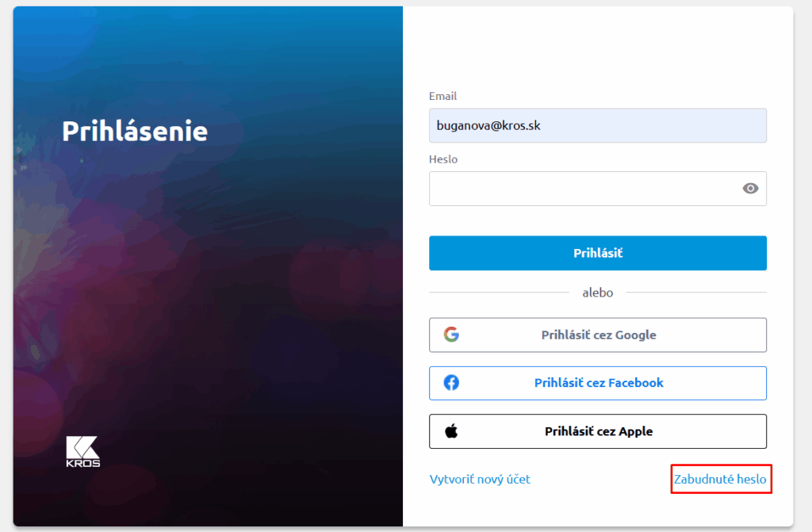Click the KROS logo mark
The height and width of the screenshot is (532, 812).
pyautogui.click(x=82, y=446)
